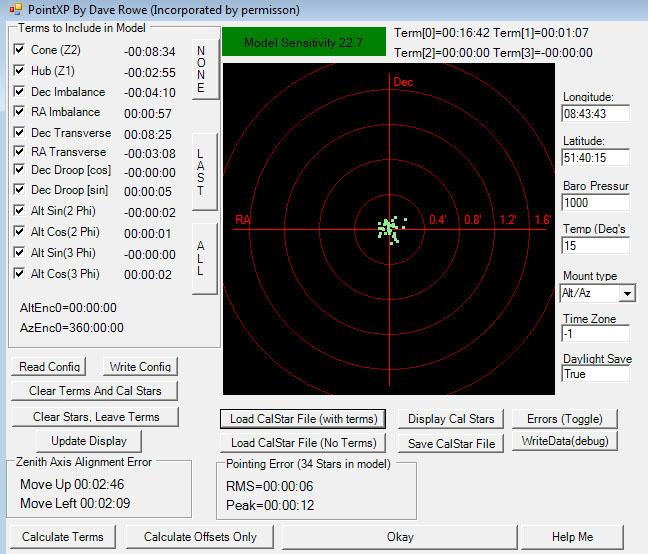
Task: Click the RMS=00:00:06 value
Action: coord(269,486)
